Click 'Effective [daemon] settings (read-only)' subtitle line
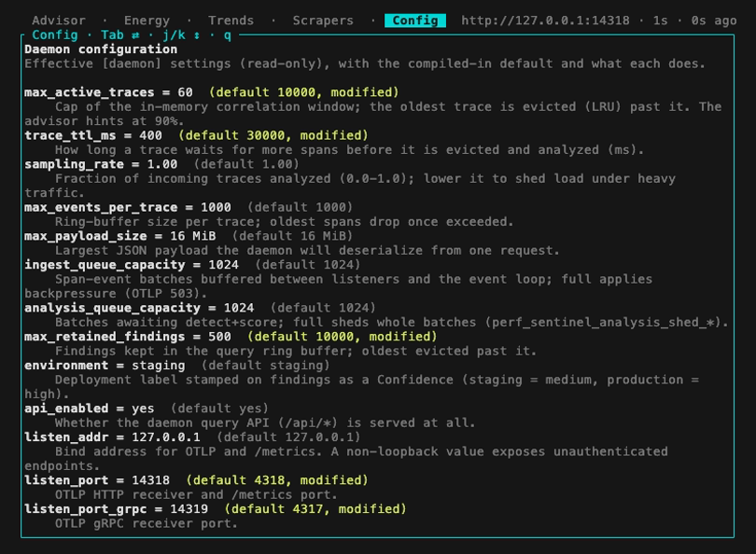The width and height of the screenshot is (756, 554). tap(365, 63)
